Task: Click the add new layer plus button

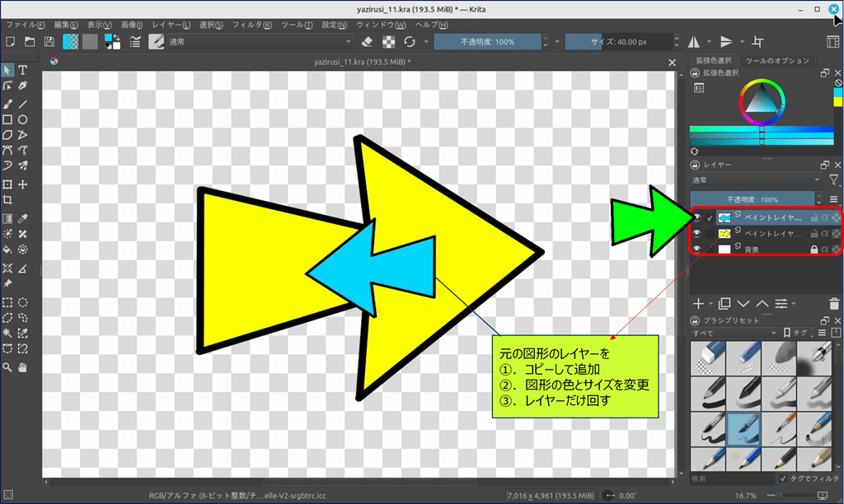Action: click(x=698, y=304)
